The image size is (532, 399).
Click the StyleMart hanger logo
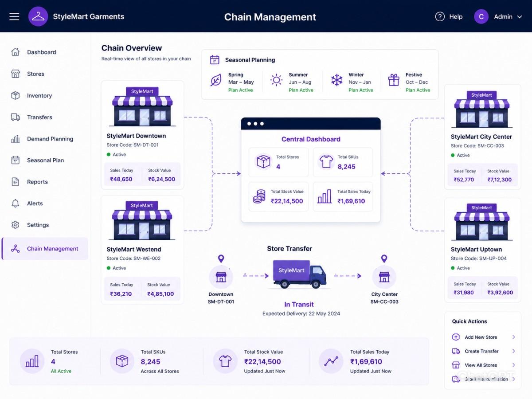(38, 16)
